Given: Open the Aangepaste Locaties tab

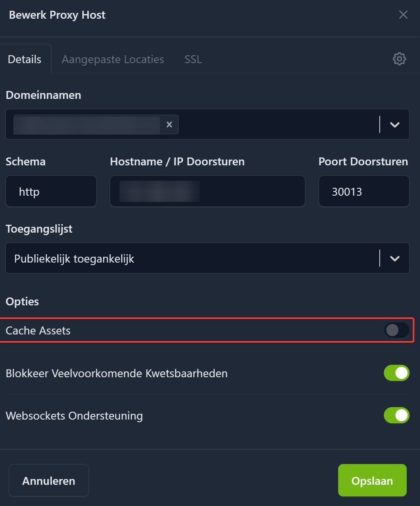Looking at the screenshot, I should (x=113, y=59).
